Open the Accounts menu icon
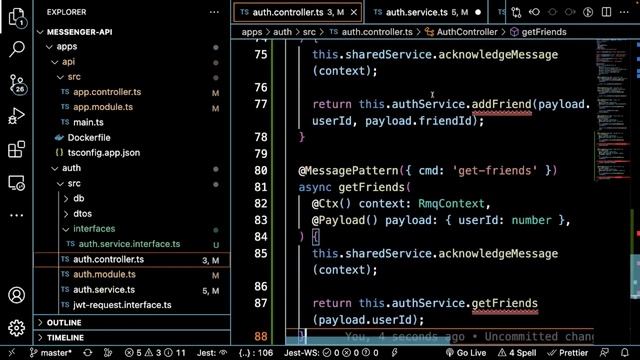640x360 pixels. pyautogui.click(x=17, y=295)
